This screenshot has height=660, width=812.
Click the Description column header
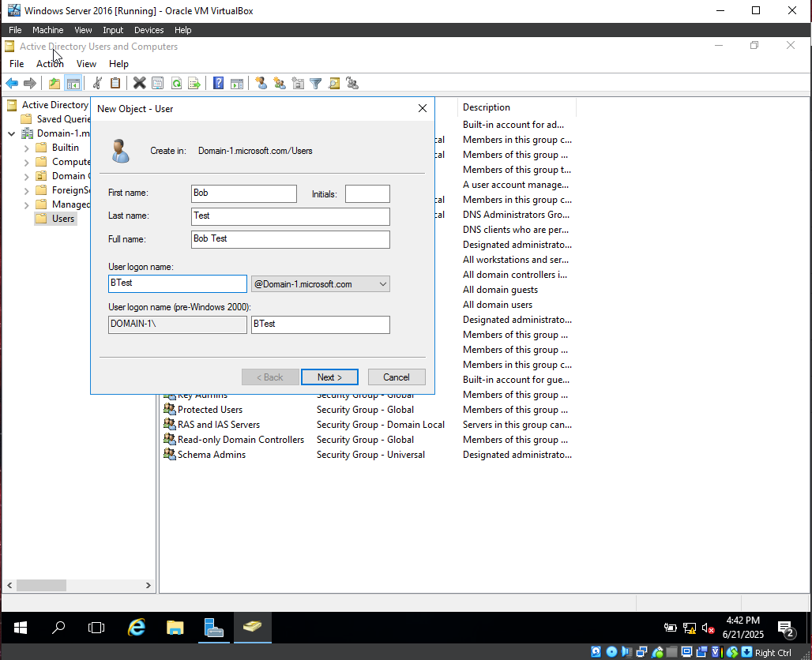(517, 107)
